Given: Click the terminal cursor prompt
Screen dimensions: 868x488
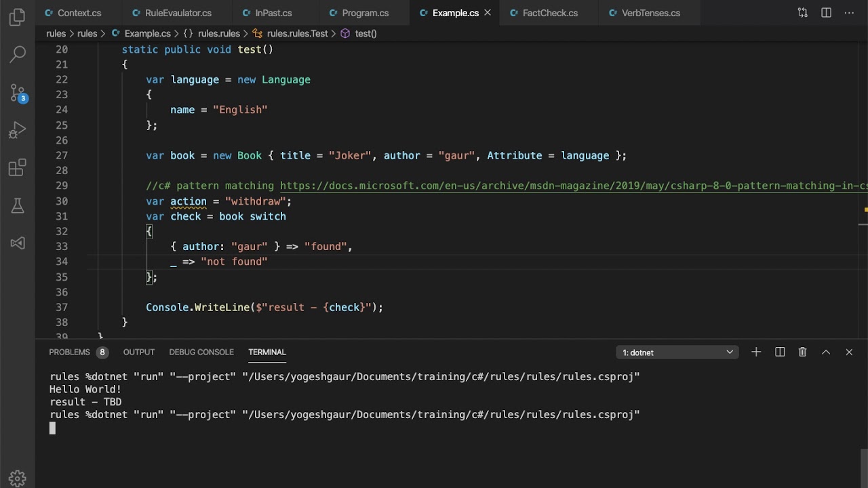Looking at the screenshot, I should pos(53,428).
